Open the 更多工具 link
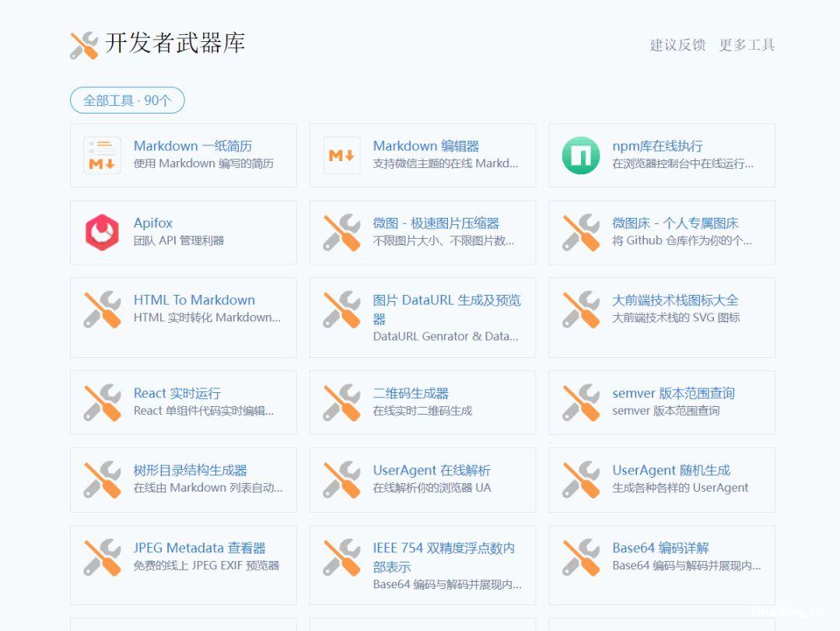The image size is (840, 631). (747, 45)
